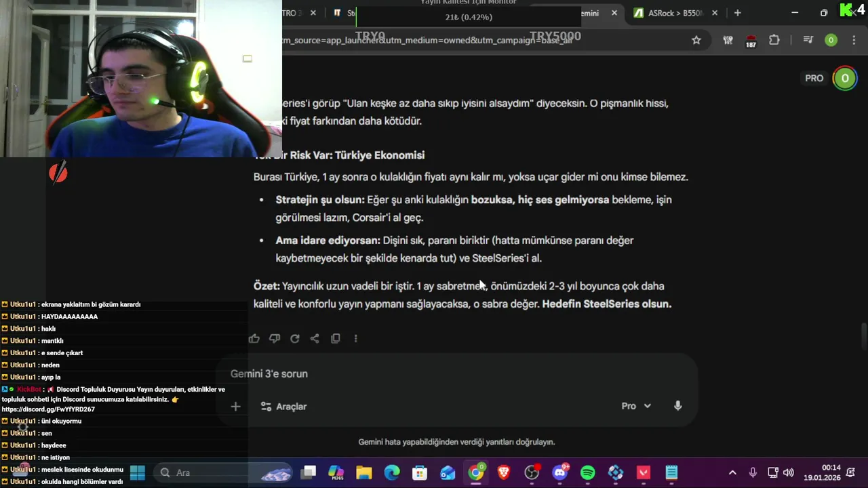
Task: Click the heading 'Türkiye Ekonomisi'
Action: point(378,155)
